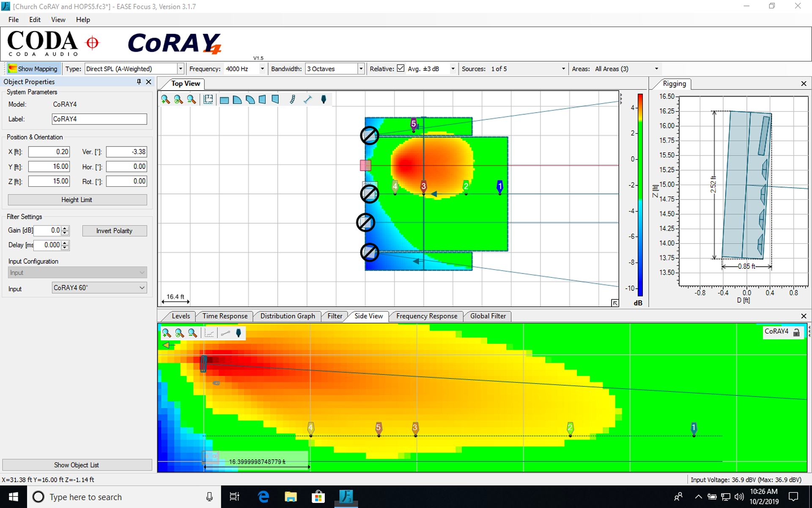Decrease Delay ms spinner value

tap(65, 248)
